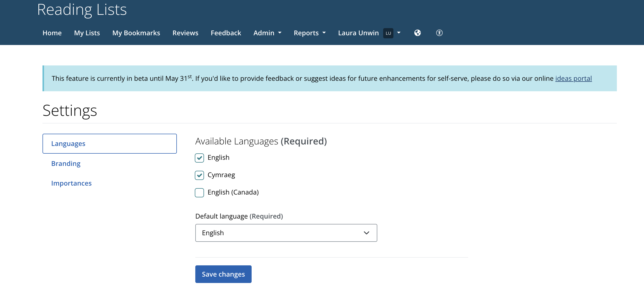Uncheck the Cymraeg language option
Screen dimensions: 644x295
pyautogui.click(x=199, y=176)
